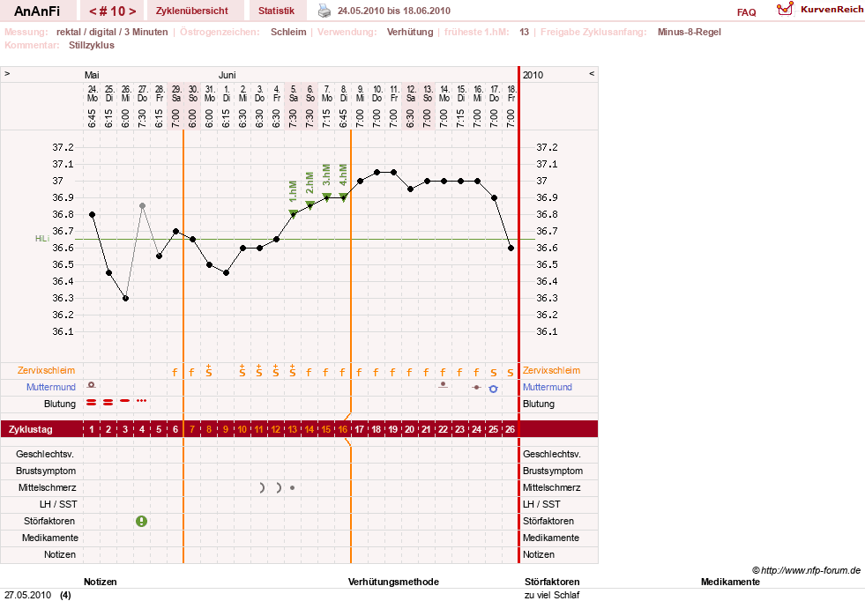This screenshot has width=865, height=616.
Task: Open the Zyklenübersicht tab
Action: (191, 11)
